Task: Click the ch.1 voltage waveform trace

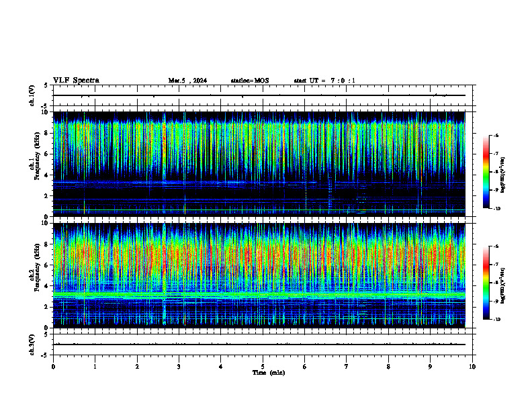Action: (259, 95)
